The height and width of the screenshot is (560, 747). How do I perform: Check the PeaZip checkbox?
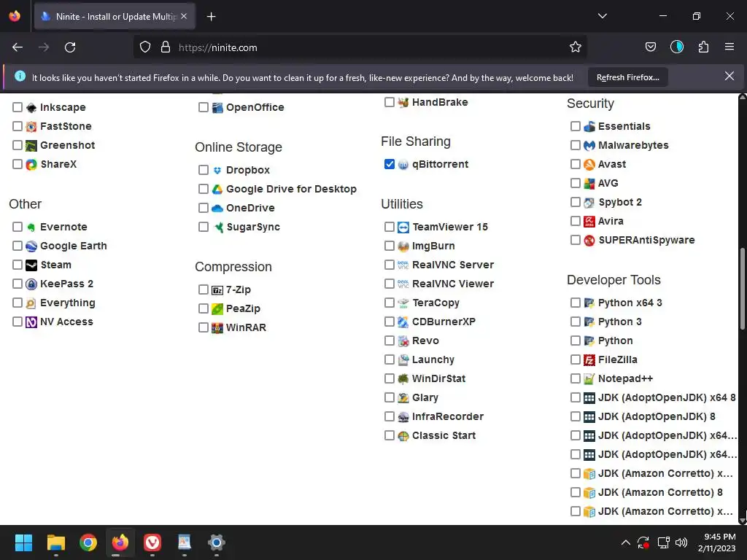pos(204,308)
